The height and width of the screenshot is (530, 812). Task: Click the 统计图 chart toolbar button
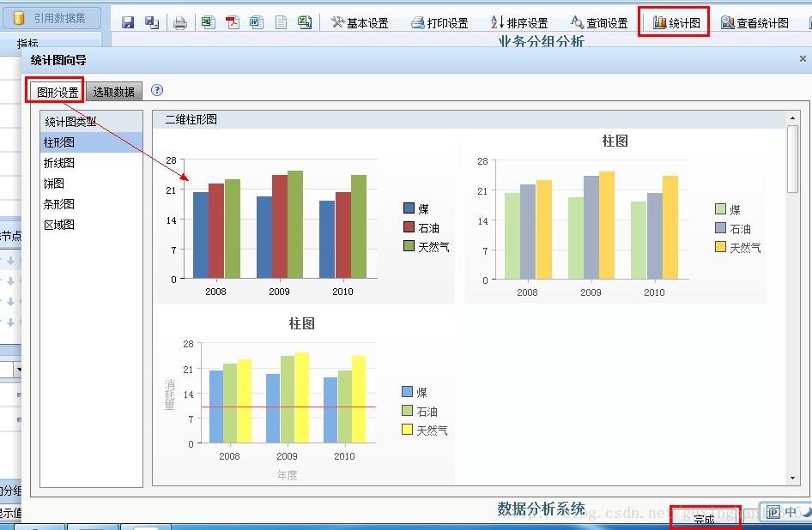(x=676, y=23)
